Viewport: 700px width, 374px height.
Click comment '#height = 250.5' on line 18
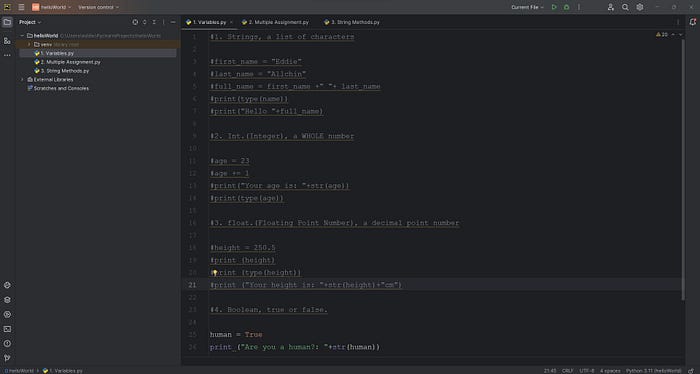242,248
